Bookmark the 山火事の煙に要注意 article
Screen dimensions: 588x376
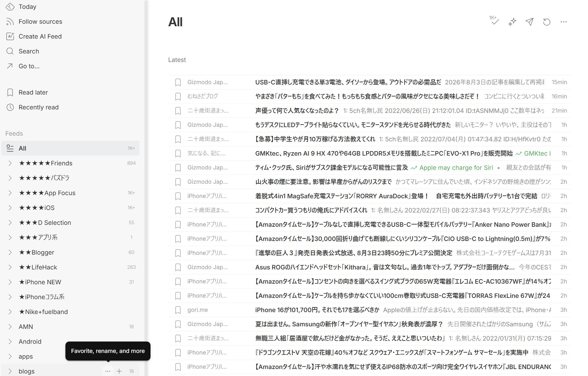(x=178, y=182)
